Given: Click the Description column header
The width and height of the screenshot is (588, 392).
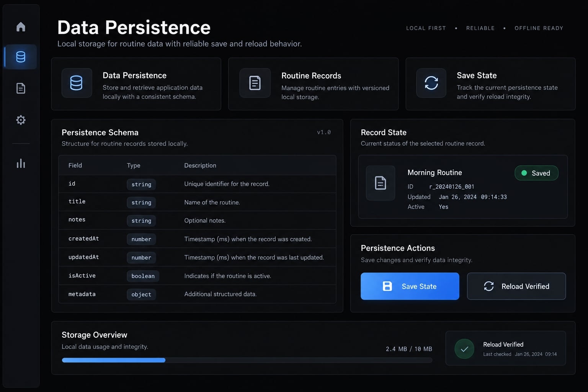Looking at the screenshot, I should click(200, 165).
